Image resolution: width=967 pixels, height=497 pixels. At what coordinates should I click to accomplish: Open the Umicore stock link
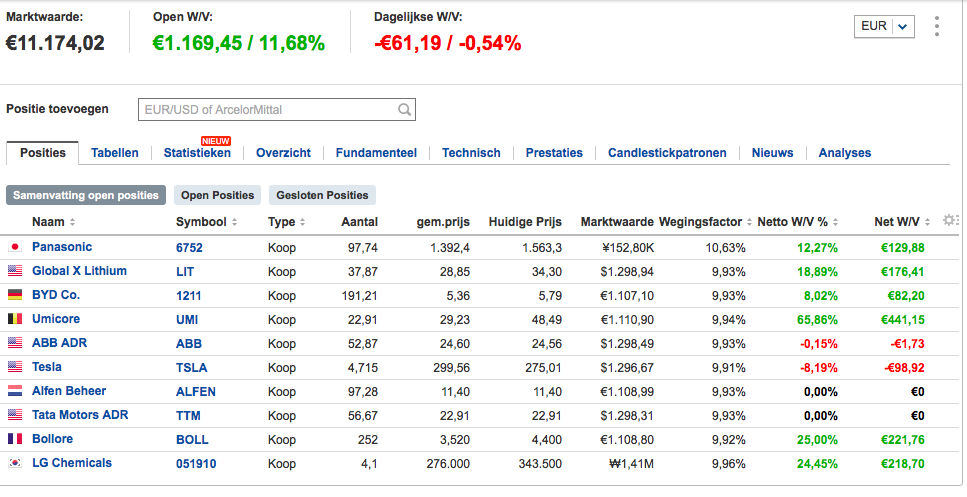(x=56, y=319)
